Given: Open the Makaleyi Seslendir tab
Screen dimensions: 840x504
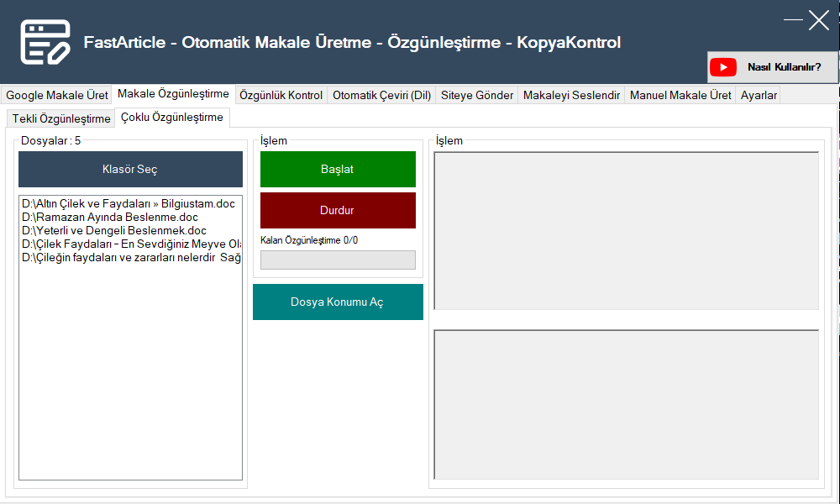Looking at the screenshot, I should tap(571, 95).
